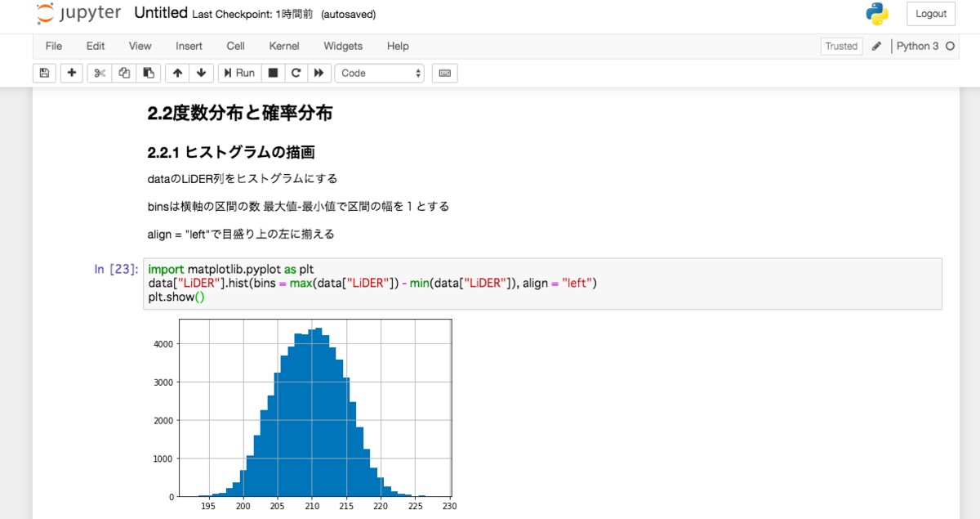Click the text line starting binsは横軸
Image resolution: width=980 pixels, height=519 pixels.
(x=298, y=206)
